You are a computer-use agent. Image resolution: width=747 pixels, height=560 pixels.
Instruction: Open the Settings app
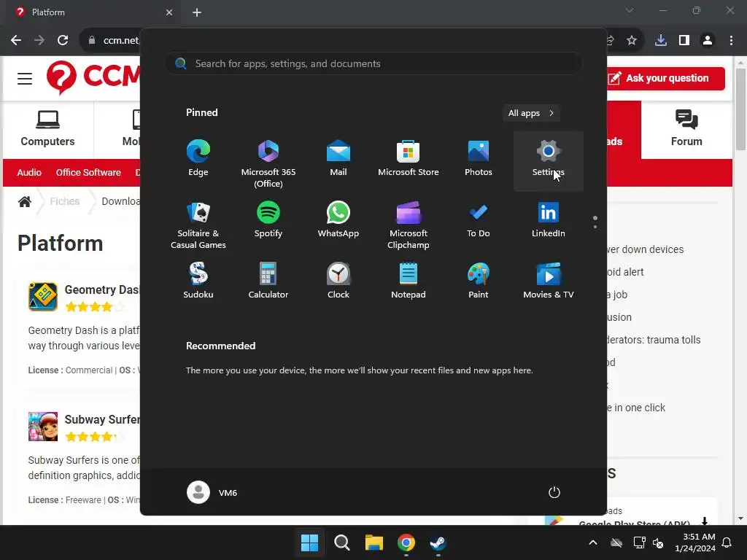coord(549,160)
